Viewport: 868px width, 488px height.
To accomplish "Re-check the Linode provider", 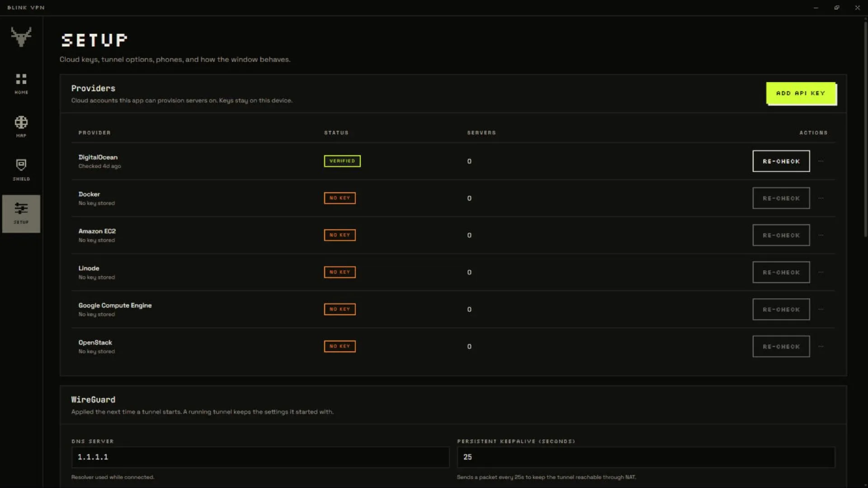I will (781, 272).
